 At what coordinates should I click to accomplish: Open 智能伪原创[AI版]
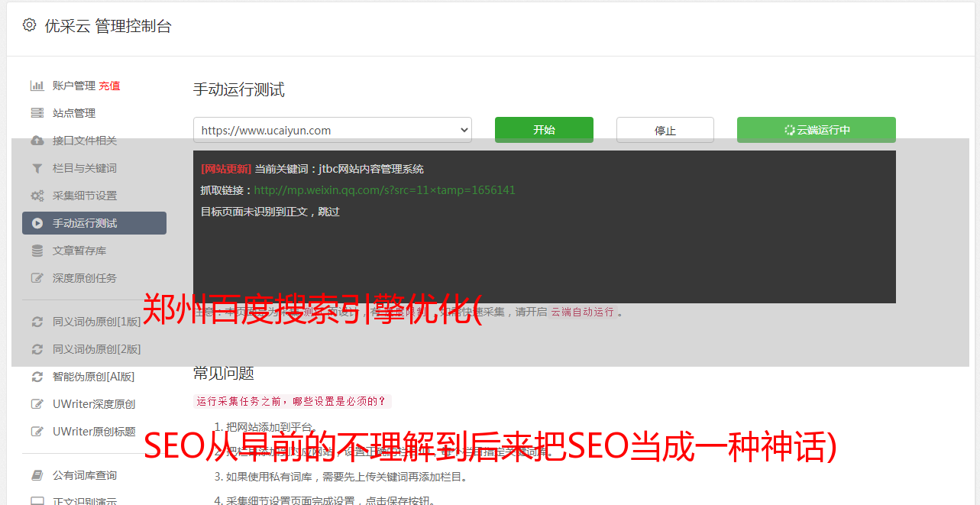click(x=94, y=377)
